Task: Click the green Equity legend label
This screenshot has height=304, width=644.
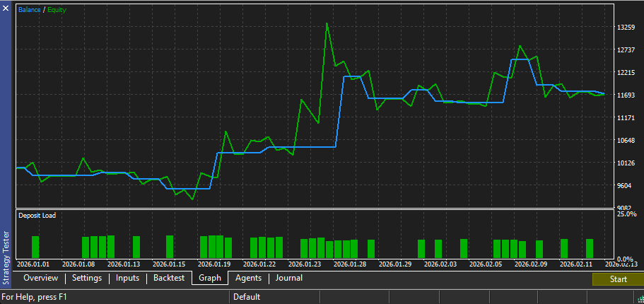Action: click(57, 10)
